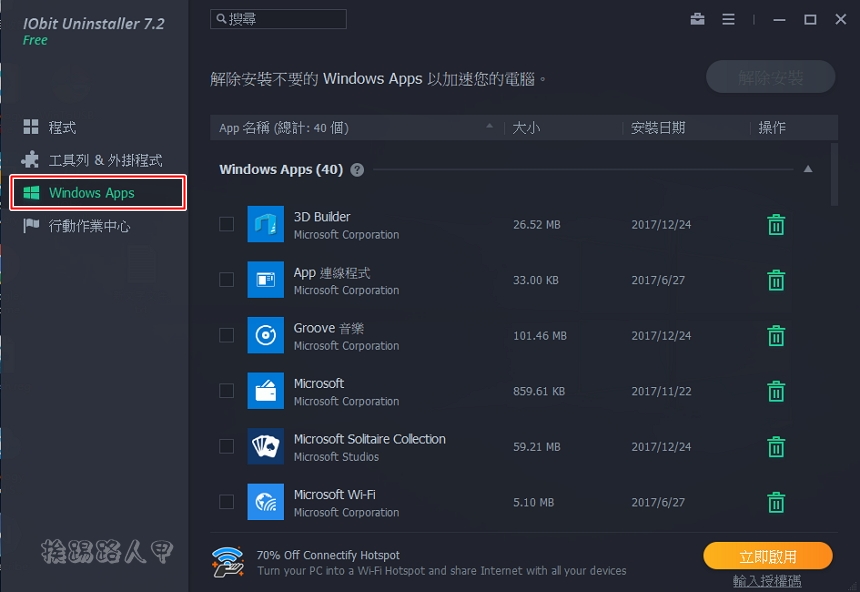Open the hamburger options menu

tap(728, 19)
